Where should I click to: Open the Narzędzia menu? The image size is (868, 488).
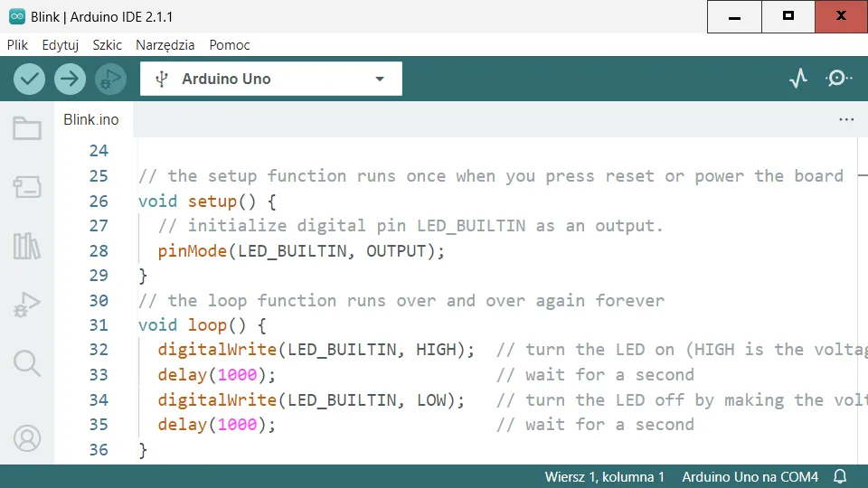point(165,45)
